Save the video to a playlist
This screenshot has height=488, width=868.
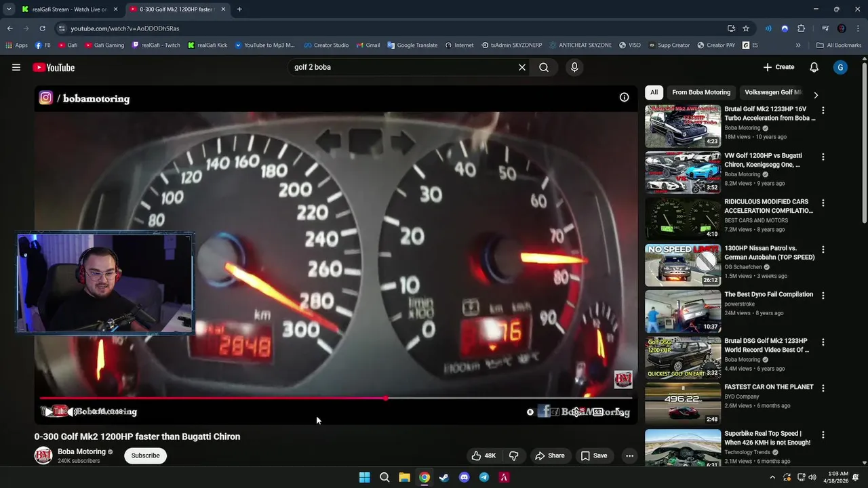click(593, 455)
